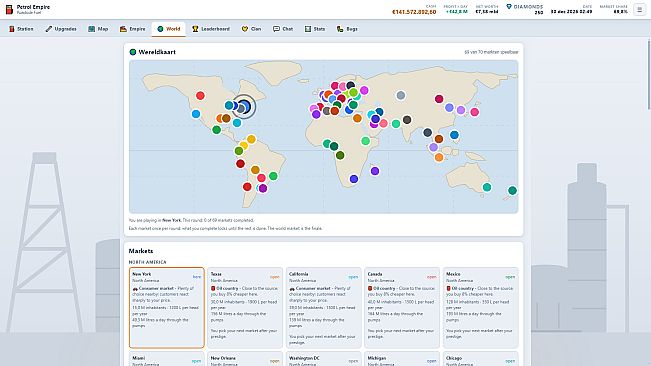Screen dimensions: 651x366
Task: Click the Clan shield icon
Action: [245, 29]
